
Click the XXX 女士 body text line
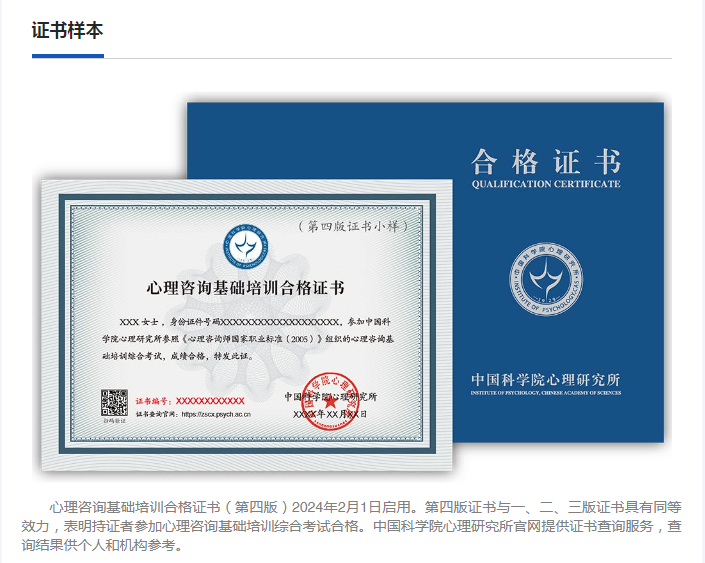tap(255, 322)
